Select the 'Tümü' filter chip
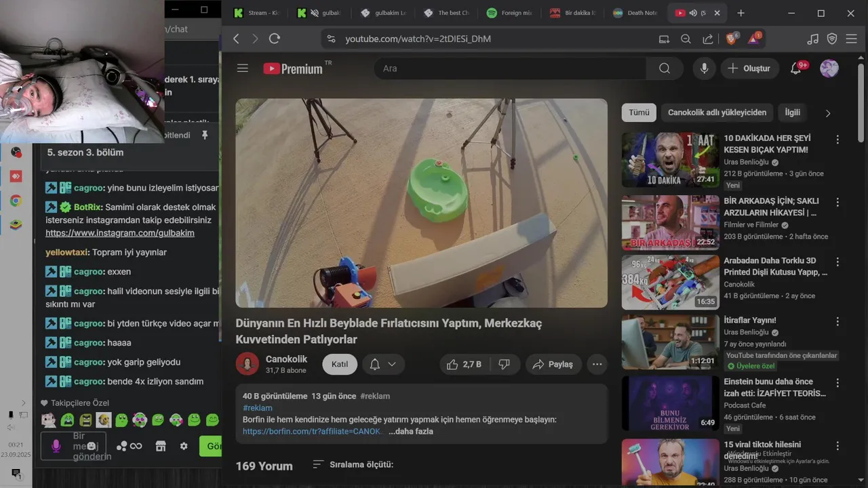 pos(639,113)
